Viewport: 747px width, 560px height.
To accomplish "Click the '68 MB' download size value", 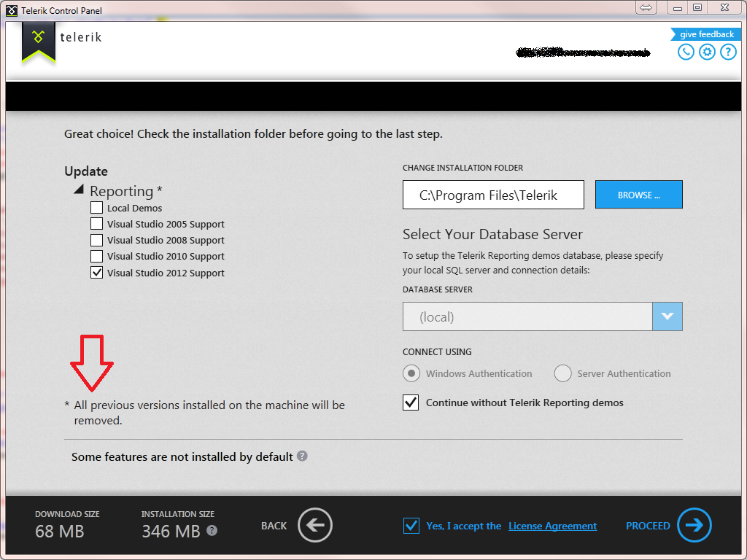I will tap(60, 532).
